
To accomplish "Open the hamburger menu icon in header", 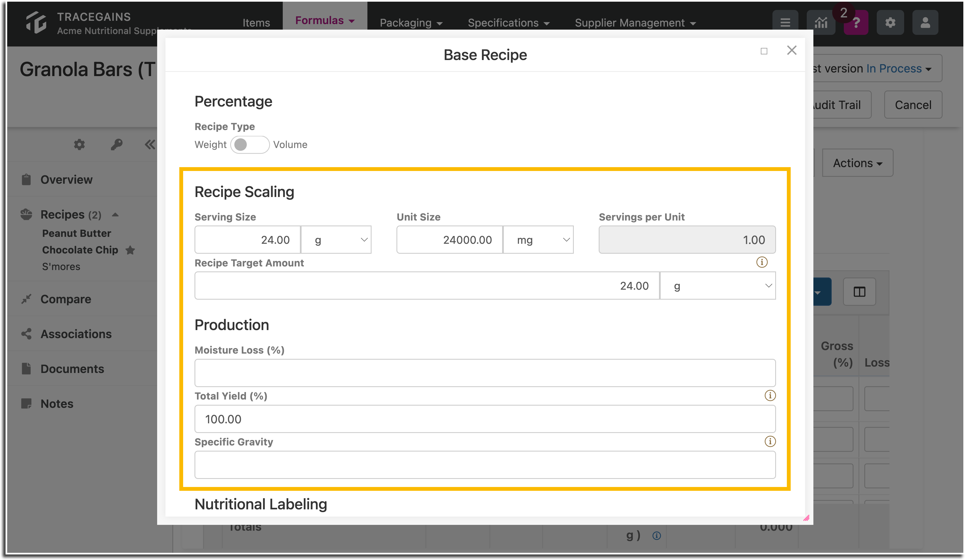I will (x=785, y=23).
